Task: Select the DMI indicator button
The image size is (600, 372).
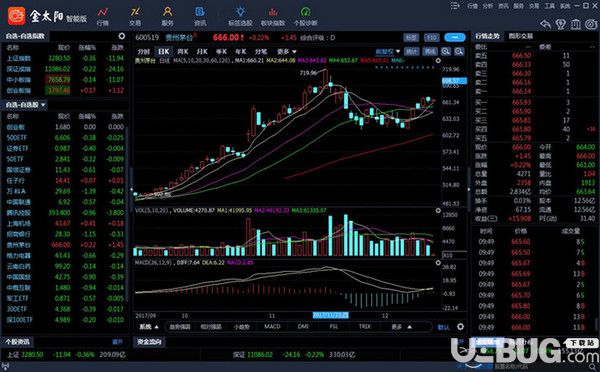Action: (303, 326)
